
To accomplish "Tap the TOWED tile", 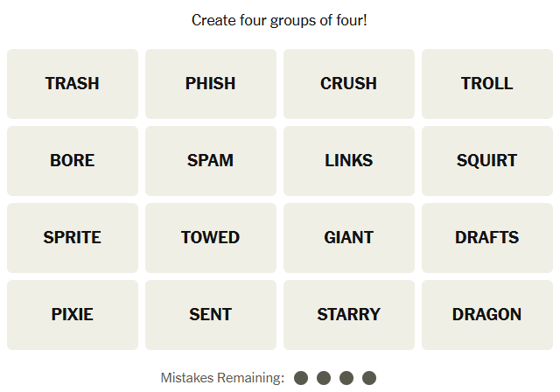I will [211, 238].
